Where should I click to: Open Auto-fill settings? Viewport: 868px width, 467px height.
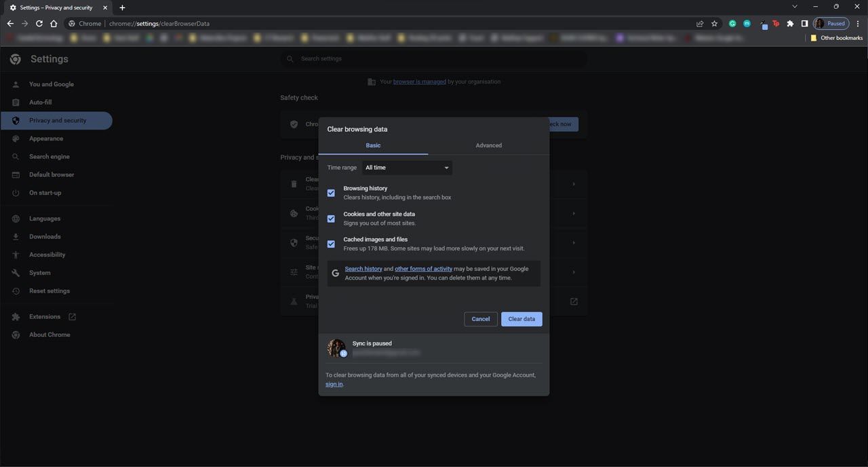40,102
